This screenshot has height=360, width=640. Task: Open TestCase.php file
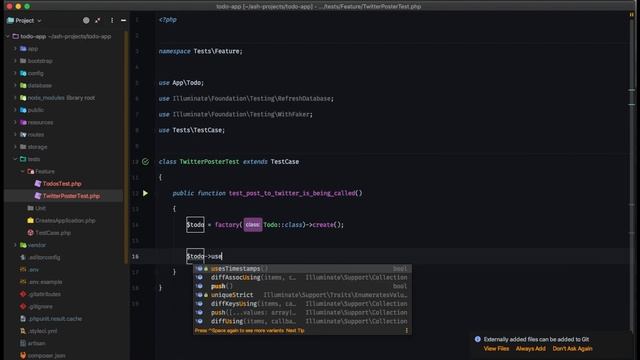point(53,233)
